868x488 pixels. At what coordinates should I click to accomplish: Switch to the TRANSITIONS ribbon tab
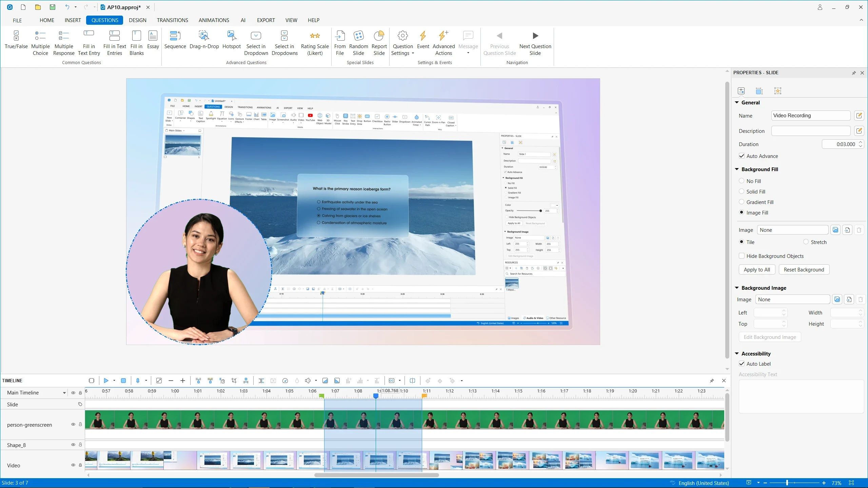click(x=172, y=20)
